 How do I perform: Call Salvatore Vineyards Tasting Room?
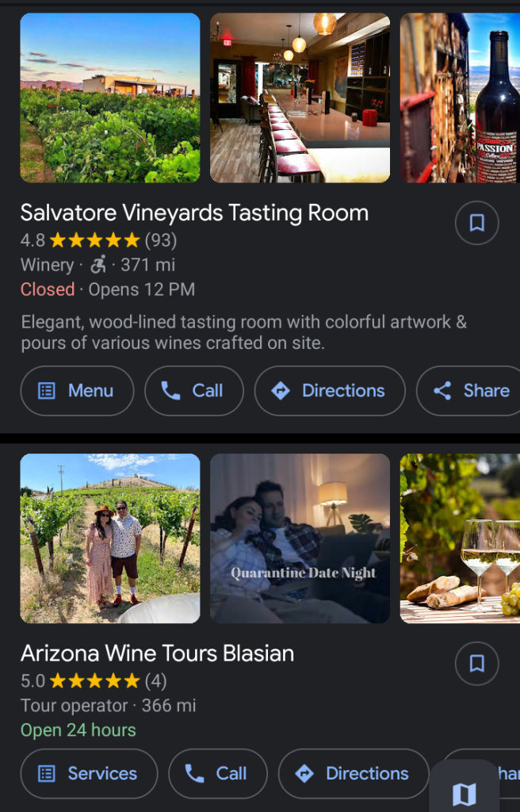coord(193,391)
